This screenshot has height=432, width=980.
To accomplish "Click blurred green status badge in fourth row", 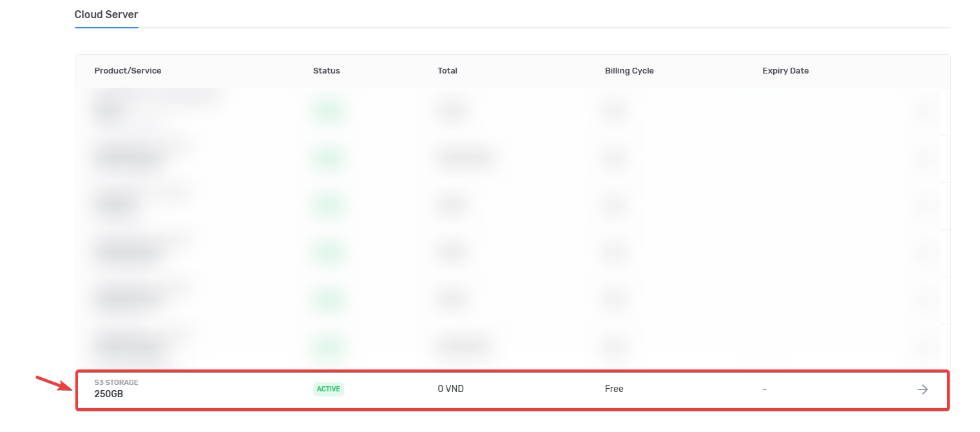I will [329, 253].
